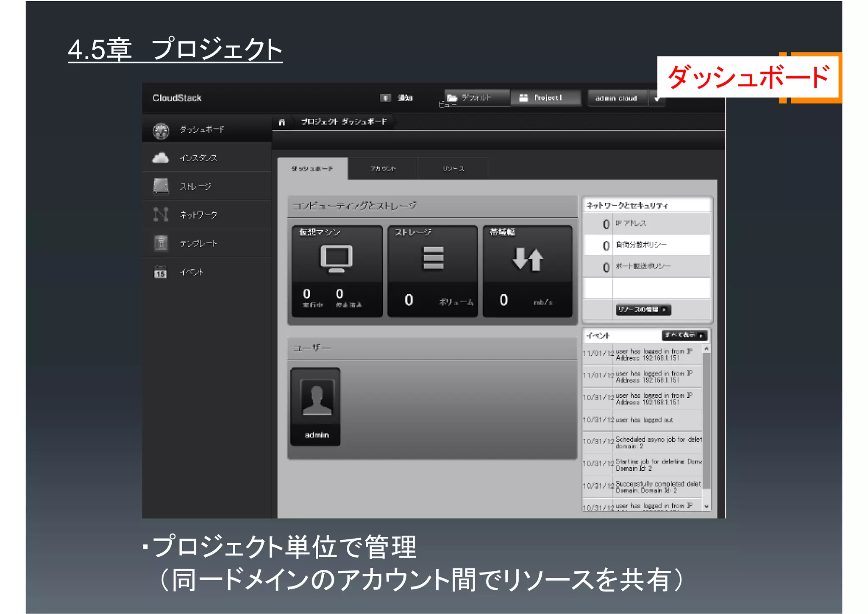Click the virtual machine monitor icon
This screenshot has height=614, width=868.
337,259
